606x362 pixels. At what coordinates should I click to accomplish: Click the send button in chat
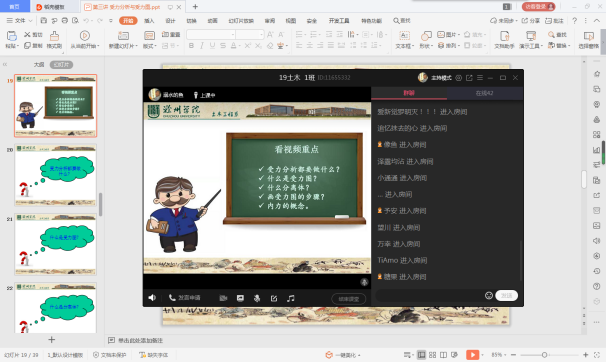click(x=507, y=296)
